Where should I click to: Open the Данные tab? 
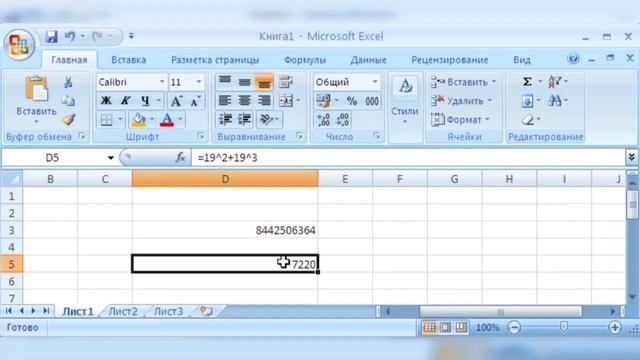pos(368,60)
